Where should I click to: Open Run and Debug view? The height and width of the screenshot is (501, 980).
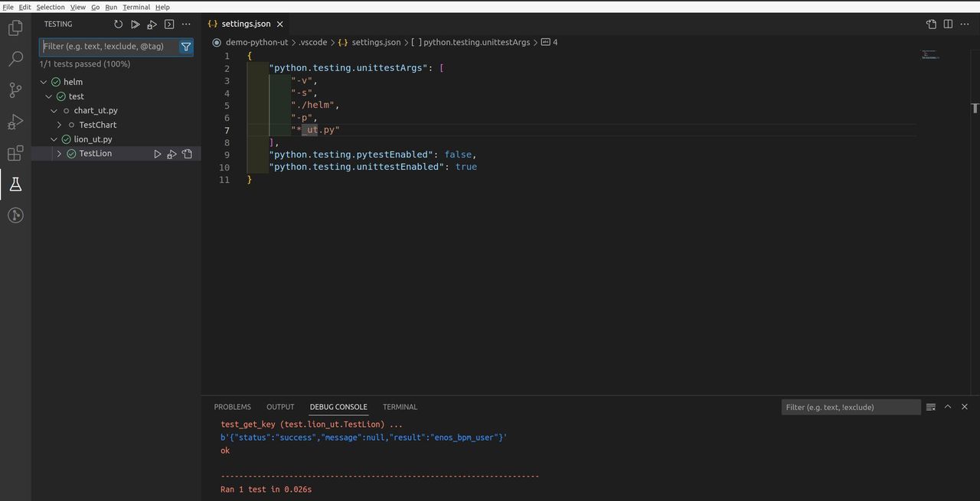(x=15, y=122)
